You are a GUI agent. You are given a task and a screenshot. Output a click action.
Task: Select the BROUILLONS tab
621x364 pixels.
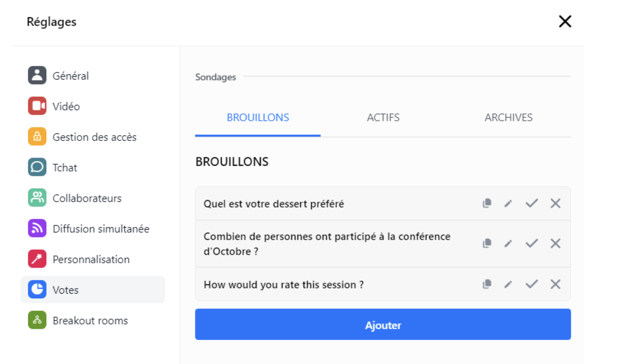click(x=258, y=118)
